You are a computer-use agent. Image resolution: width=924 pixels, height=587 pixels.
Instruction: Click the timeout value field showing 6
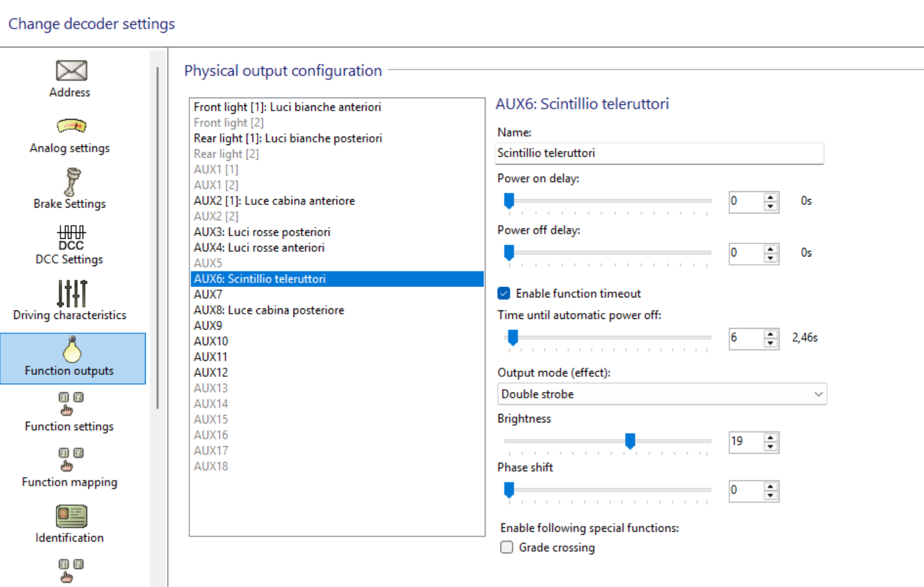click(746, 338)
